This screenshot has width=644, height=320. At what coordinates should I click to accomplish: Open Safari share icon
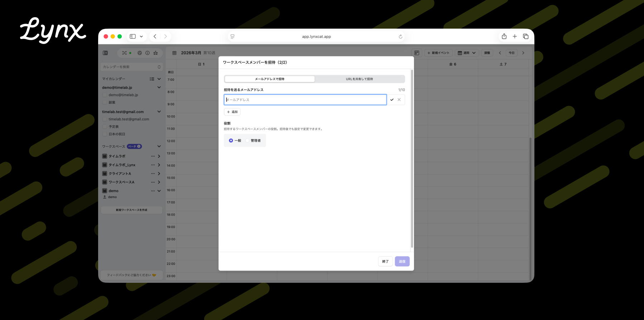(504, 36)
